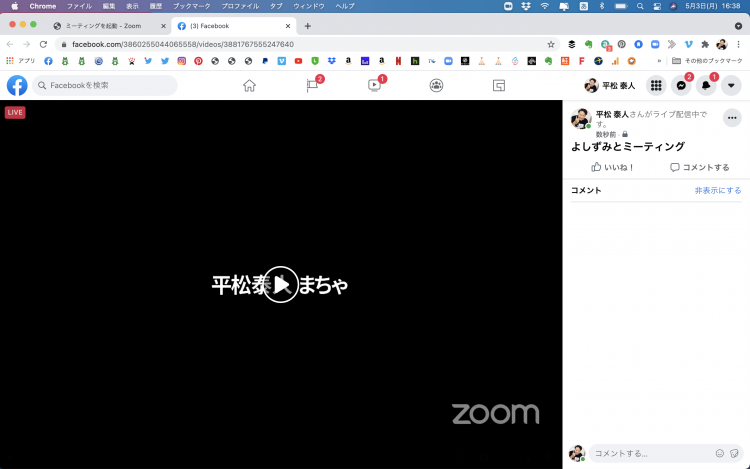Viewport: 750px width, 469px height.
Task: Open the Extensions puzzle piece icon
Action: click(705, 44)
